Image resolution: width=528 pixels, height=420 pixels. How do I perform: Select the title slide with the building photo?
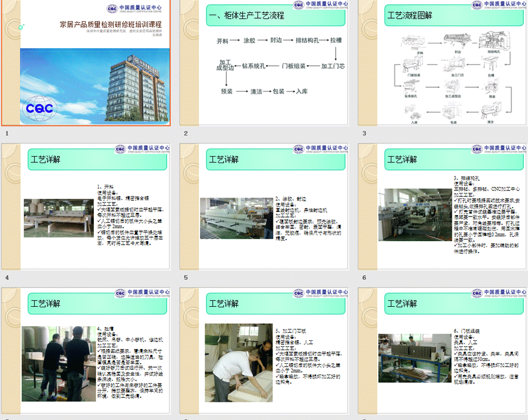click(x=85, y=63)
